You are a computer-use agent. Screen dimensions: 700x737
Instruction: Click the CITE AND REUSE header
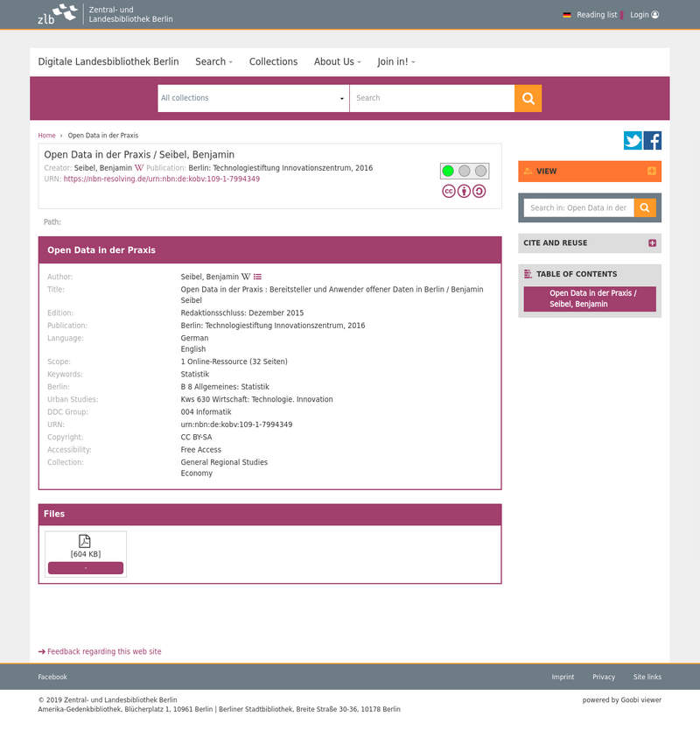coord(590,243)
